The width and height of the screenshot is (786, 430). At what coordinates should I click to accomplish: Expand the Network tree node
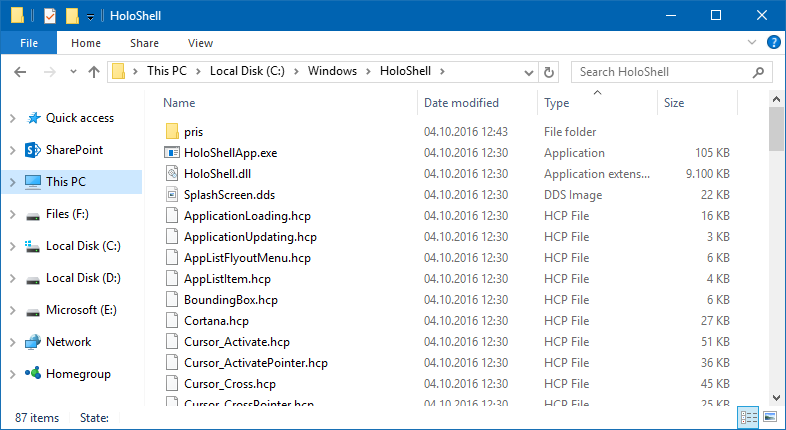pos(13,342)
